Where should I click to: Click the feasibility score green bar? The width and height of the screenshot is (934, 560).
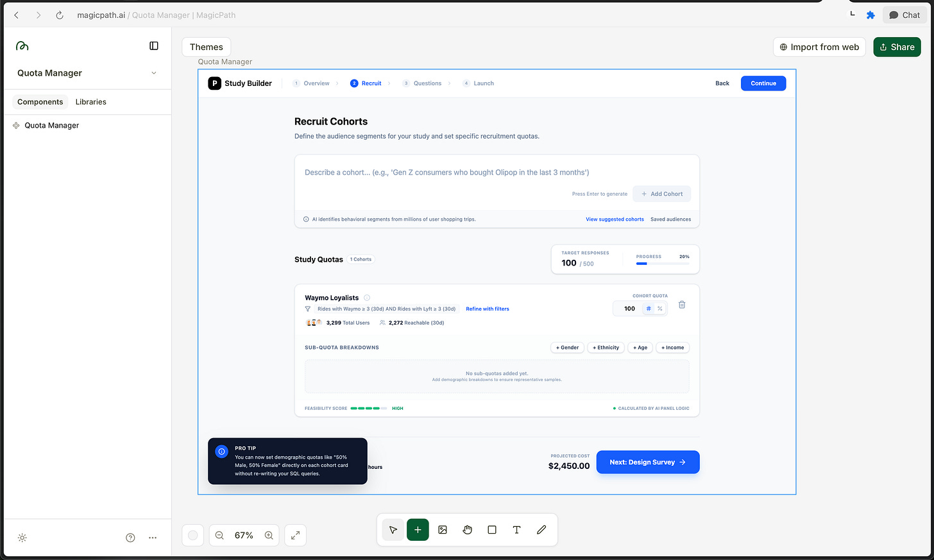369,408
